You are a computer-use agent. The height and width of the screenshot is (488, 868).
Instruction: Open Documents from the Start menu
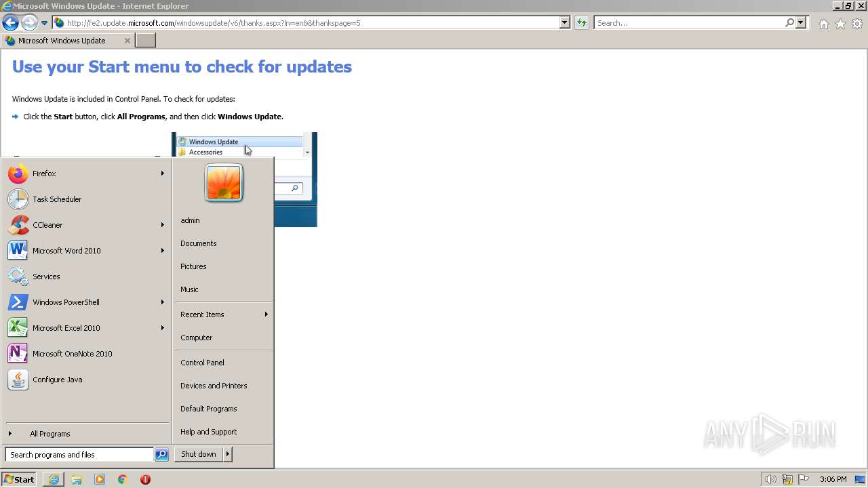[x=224, y=243]
